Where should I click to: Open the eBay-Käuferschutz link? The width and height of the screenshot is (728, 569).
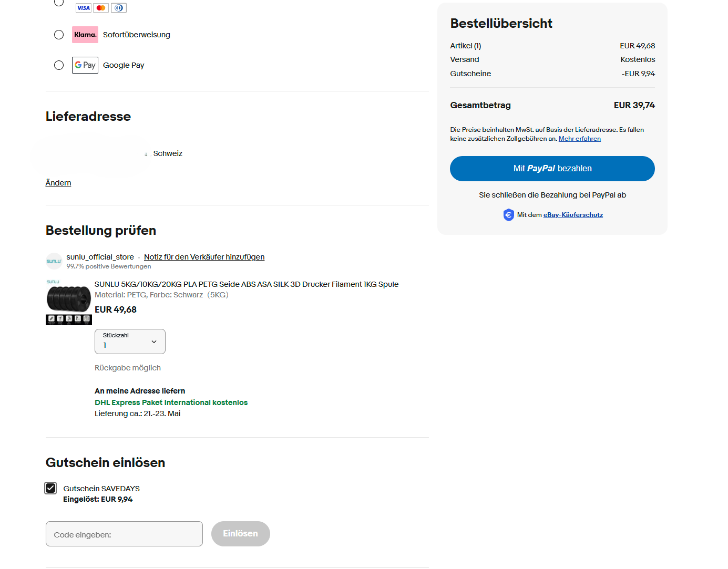(573, 215)
